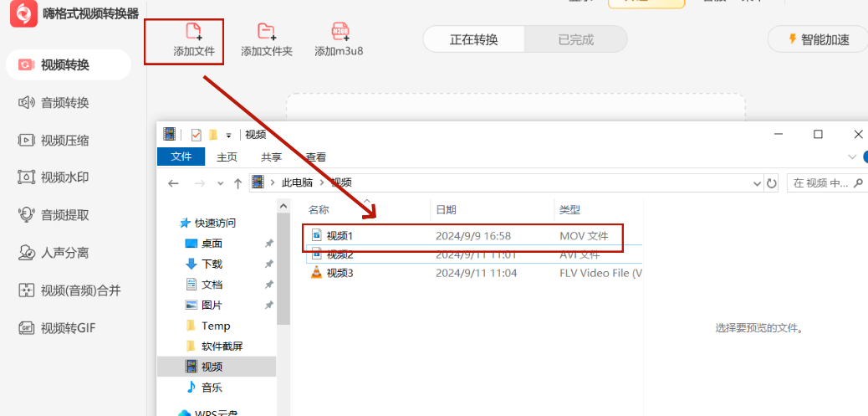Click the 嗨格式视频转换器 app logo
Viewport: 868px width, 416px height.
(23, 14)
